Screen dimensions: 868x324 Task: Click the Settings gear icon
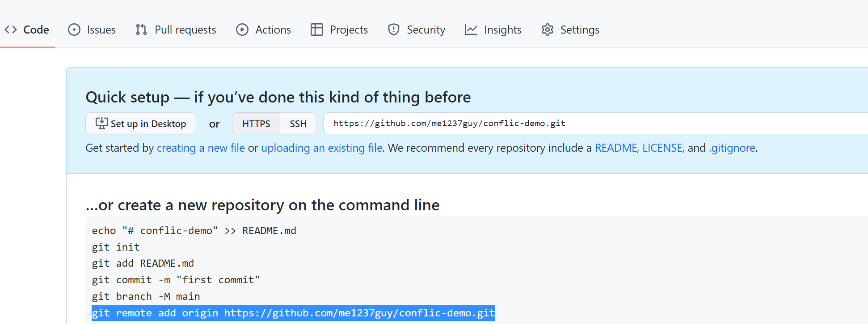(x=548, y=30)
